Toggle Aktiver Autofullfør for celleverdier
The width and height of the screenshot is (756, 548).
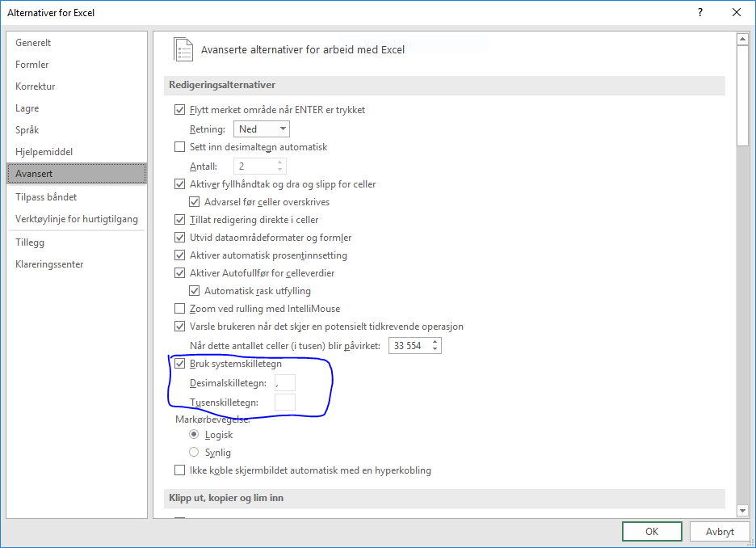point(179,273)
